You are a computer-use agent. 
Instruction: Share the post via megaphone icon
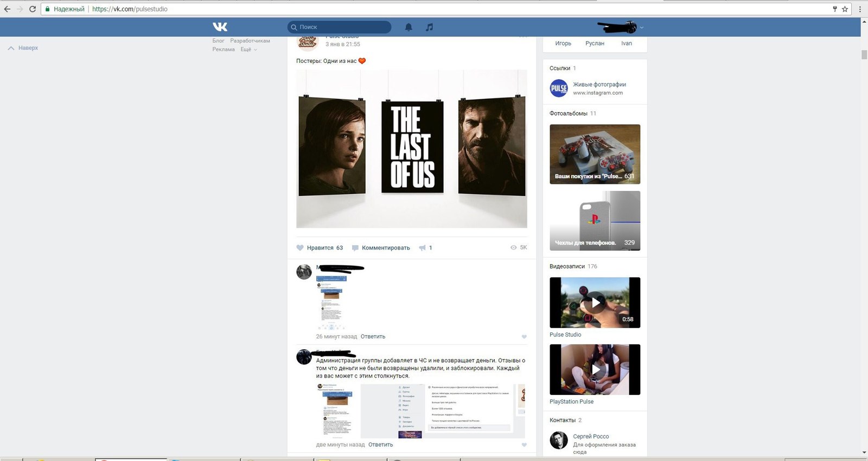[x=422, y=248]
